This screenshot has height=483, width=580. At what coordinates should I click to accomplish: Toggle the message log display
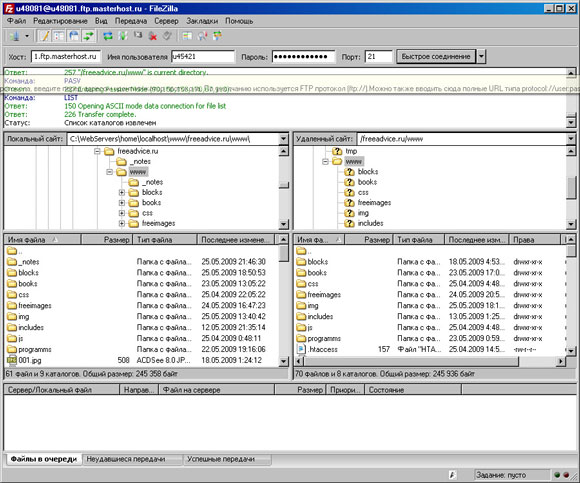[x=44, y=36]
